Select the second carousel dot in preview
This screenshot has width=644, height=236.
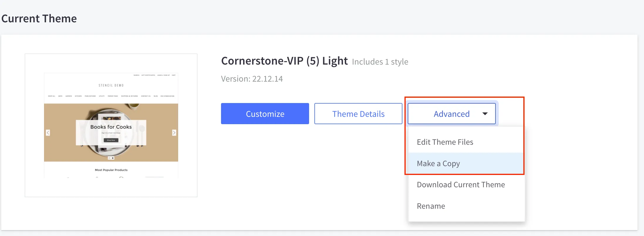112,158
